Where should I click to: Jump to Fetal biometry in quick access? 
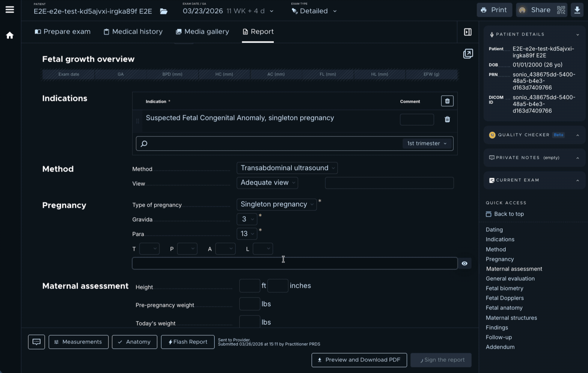504,288
